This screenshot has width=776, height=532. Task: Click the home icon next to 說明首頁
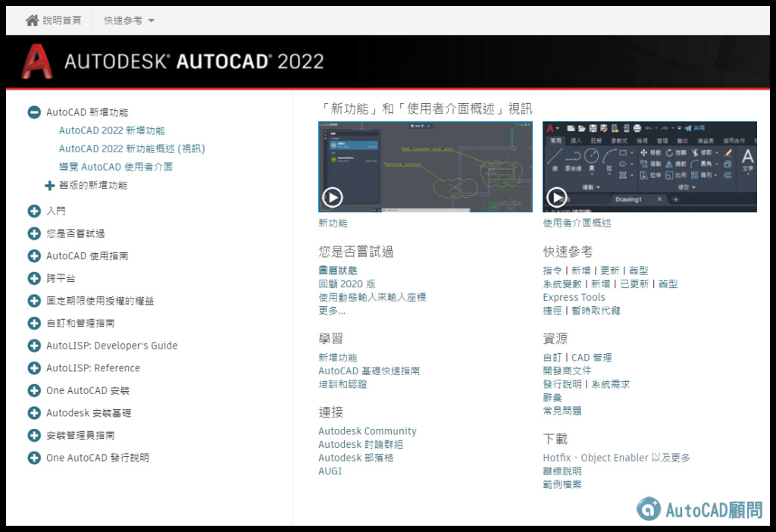[32, 20]
